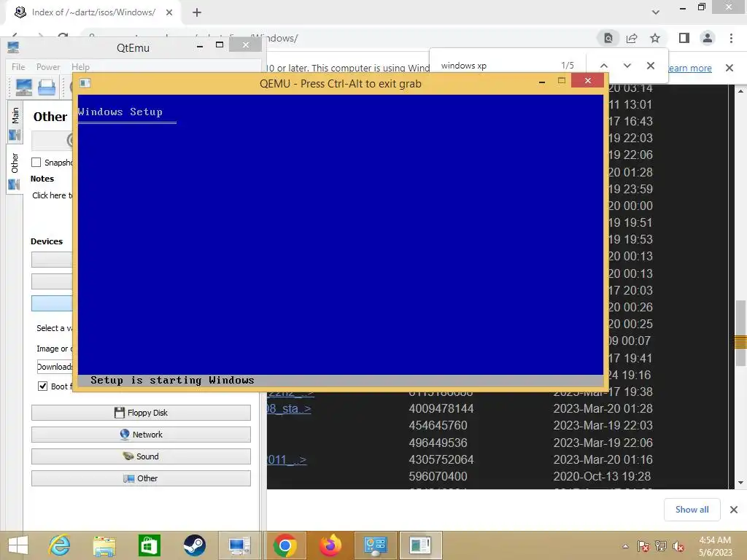Close the Chrome downloads bar
This screenshot has width=747, height=560.
coord(734,510)
